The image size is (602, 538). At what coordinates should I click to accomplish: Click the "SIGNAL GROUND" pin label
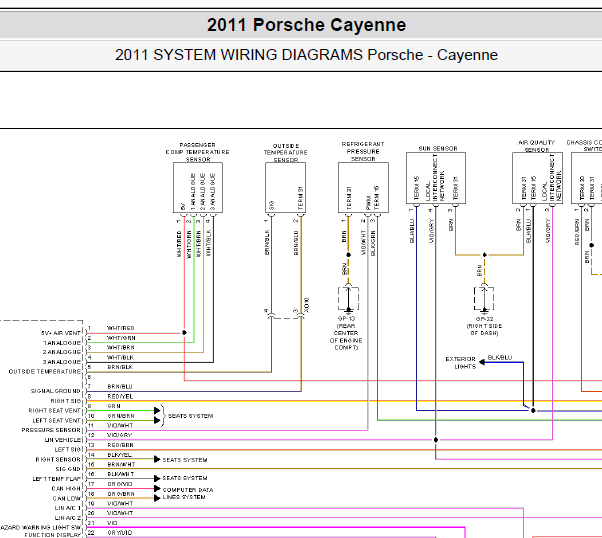[56, 391]
